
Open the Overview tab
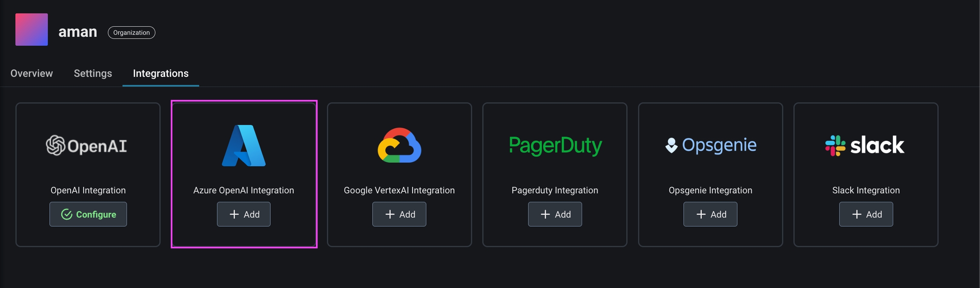(31, 73)
